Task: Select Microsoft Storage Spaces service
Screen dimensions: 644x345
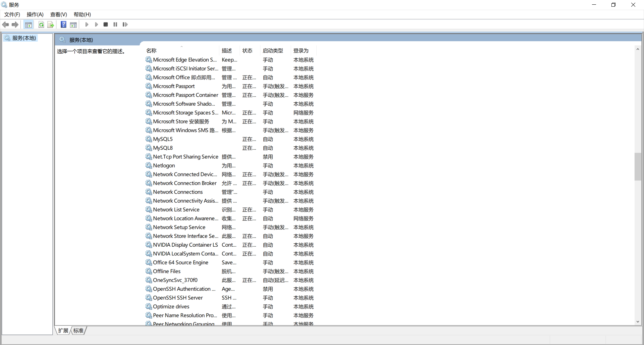Action: [185, 113]
